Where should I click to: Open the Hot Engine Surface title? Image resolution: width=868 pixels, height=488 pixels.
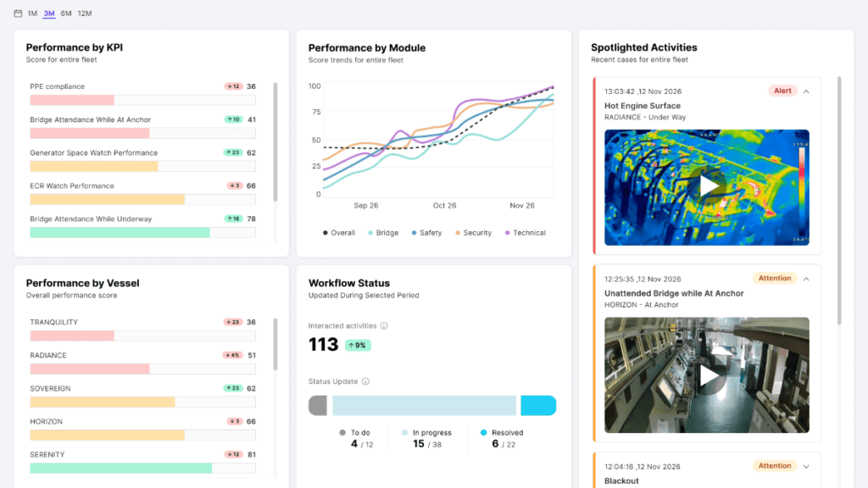click(643, 106)
